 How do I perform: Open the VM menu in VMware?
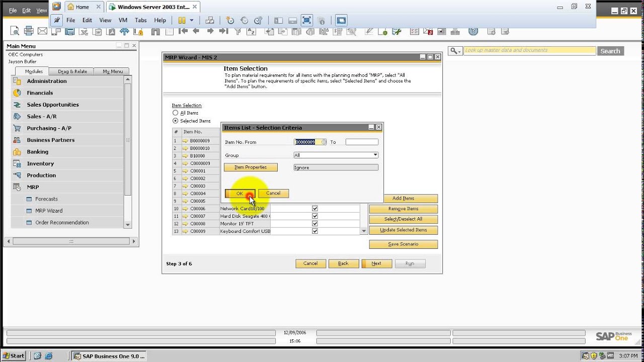[x=123, y=20]
